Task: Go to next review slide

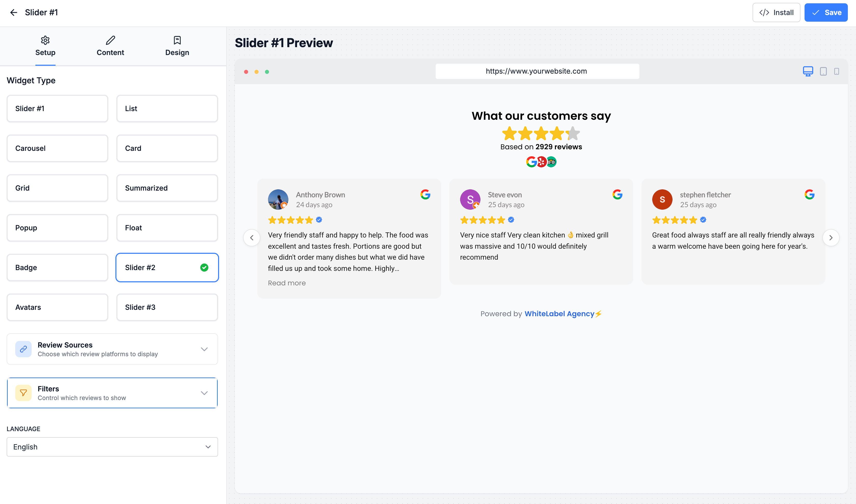Action: (831, 238)
